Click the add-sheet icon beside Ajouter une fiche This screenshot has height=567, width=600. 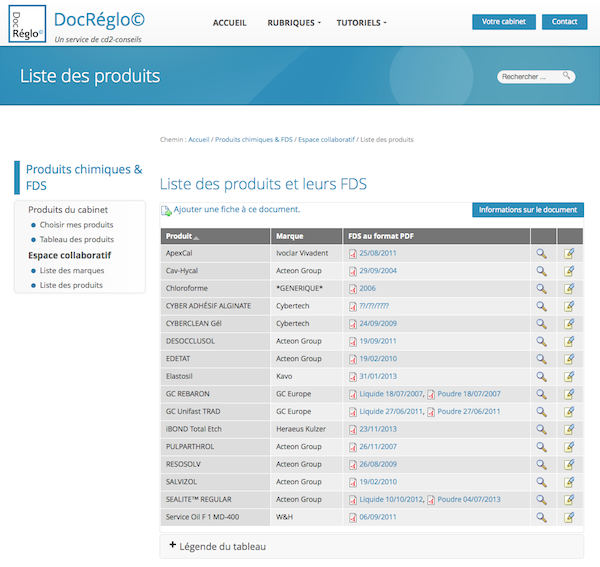point(166,210)
